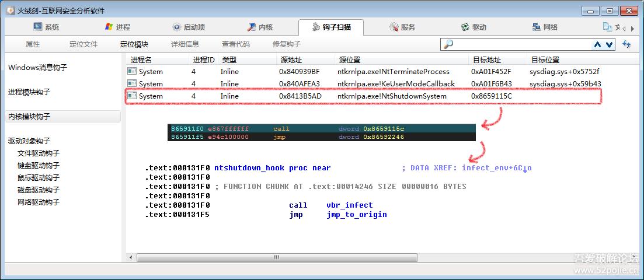Click the 定位模块 toolbar button
Viewport: 644px width, 280px height.
134,44
